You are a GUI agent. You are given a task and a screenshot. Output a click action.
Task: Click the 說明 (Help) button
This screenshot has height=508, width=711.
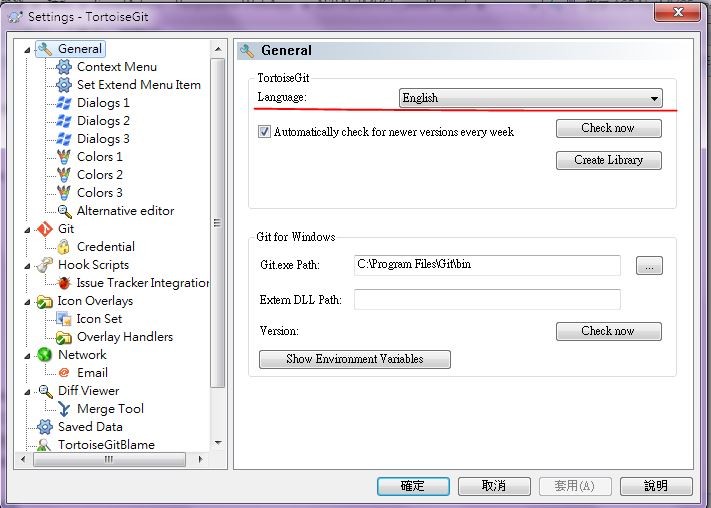tap(656, 486)
